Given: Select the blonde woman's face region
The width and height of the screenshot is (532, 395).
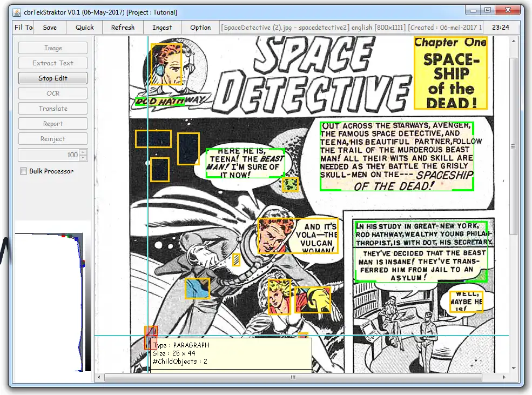Looking at the screenshot, I should (x=279, y=297).
